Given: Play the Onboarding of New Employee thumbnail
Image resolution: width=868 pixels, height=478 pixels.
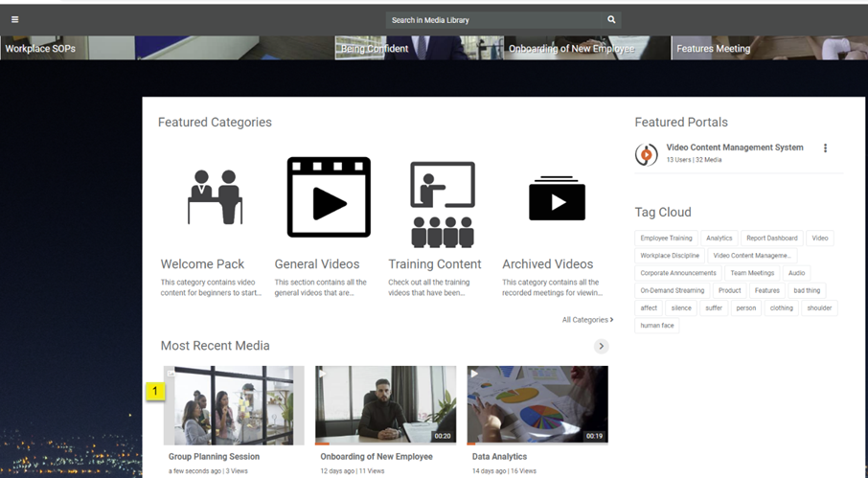Looking at the screenshot, I should click(386, 405).
